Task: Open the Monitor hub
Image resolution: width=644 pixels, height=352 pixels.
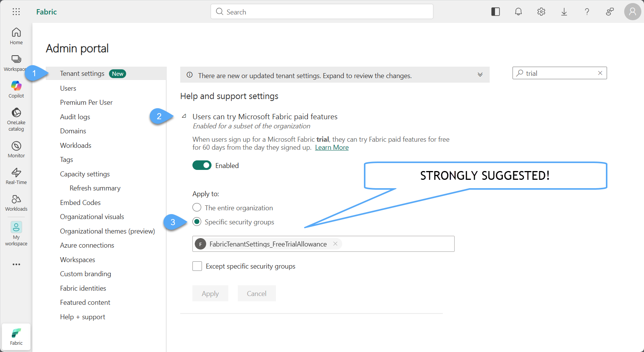Action: [x=16, y=149]
